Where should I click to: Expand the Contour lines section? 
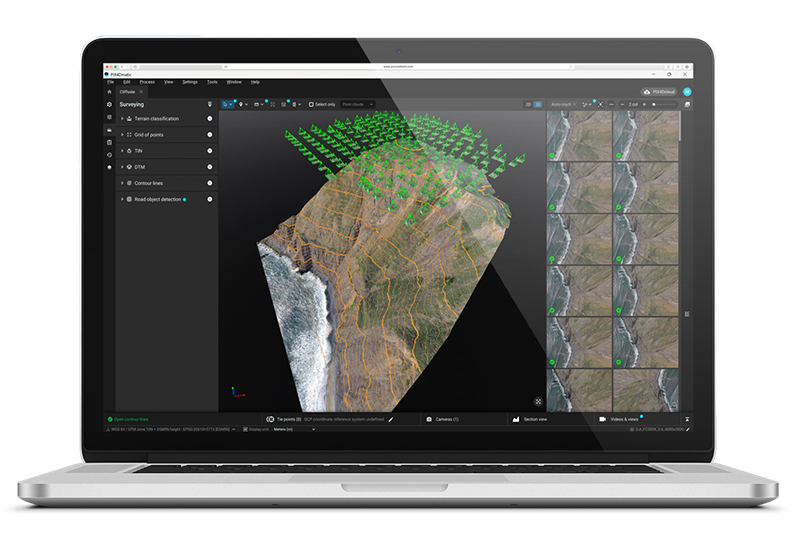pos(122,183)
